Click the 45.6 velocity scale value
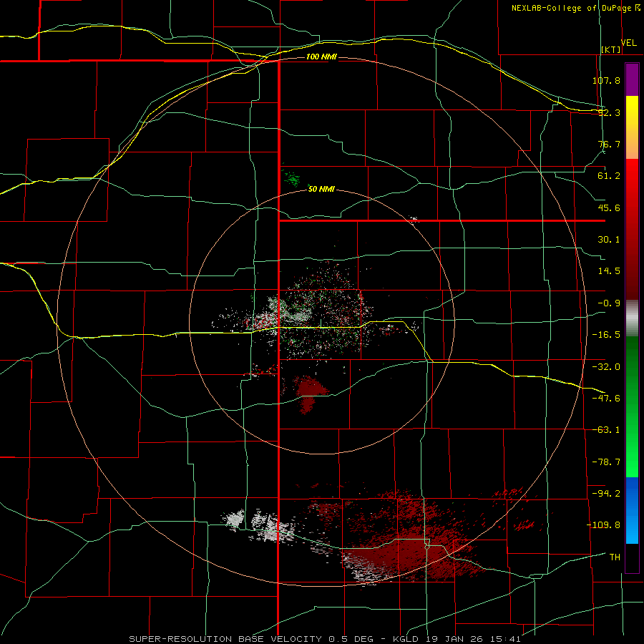The width and height of the screenshot is (644, 644). 609,208
